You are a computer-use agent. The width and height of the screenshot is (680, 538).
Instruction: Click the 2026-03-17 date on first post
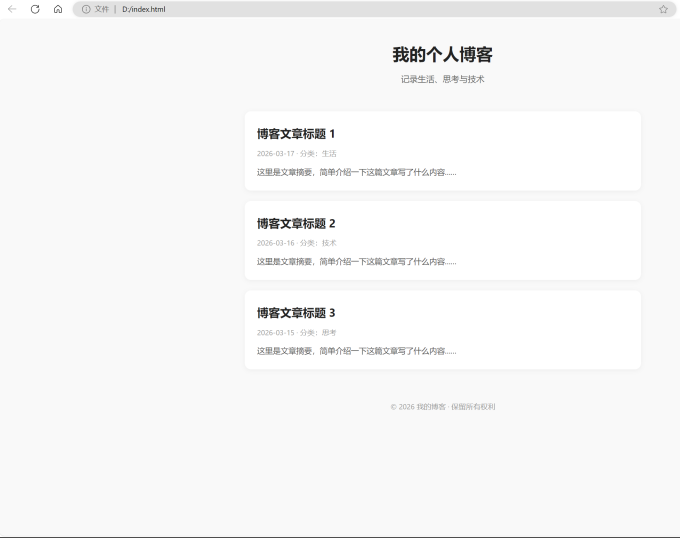click(275, 153)
